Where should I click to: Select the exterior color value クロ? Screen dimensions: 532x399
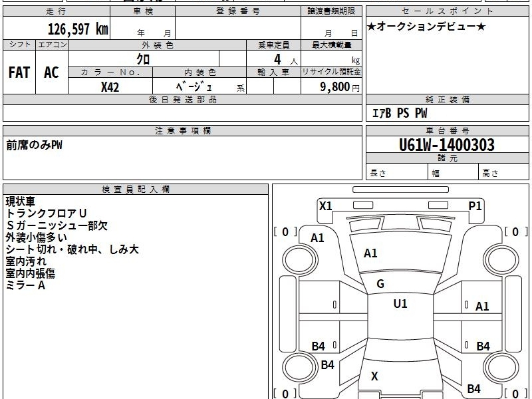[143, 59]
